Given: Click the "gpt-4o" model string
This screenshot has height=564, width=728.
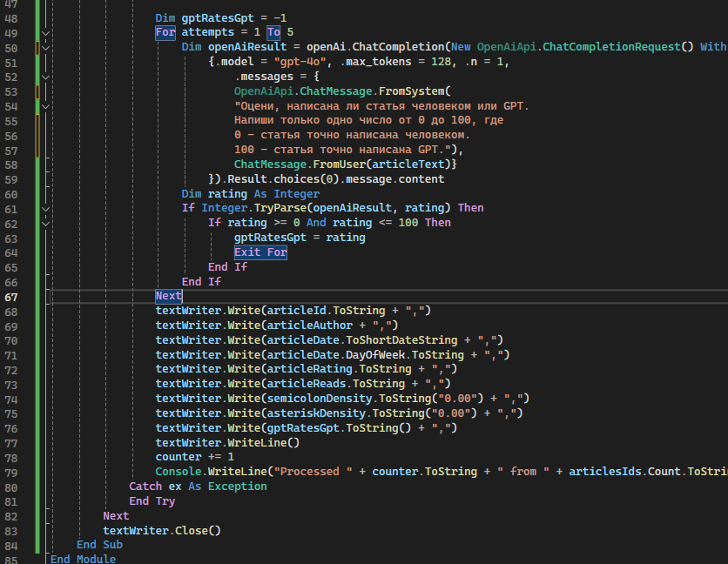Looking at the screenshot, I should coord(300,62).
